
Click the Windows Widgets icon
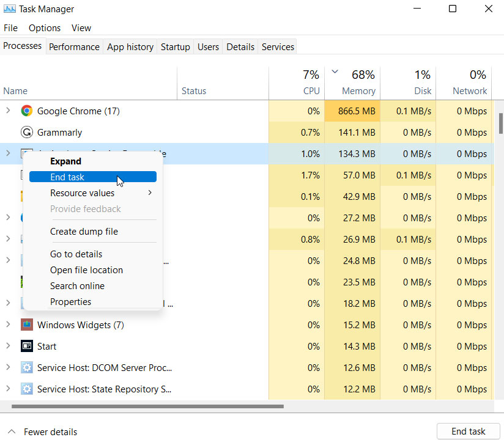(x=27, y=325)
